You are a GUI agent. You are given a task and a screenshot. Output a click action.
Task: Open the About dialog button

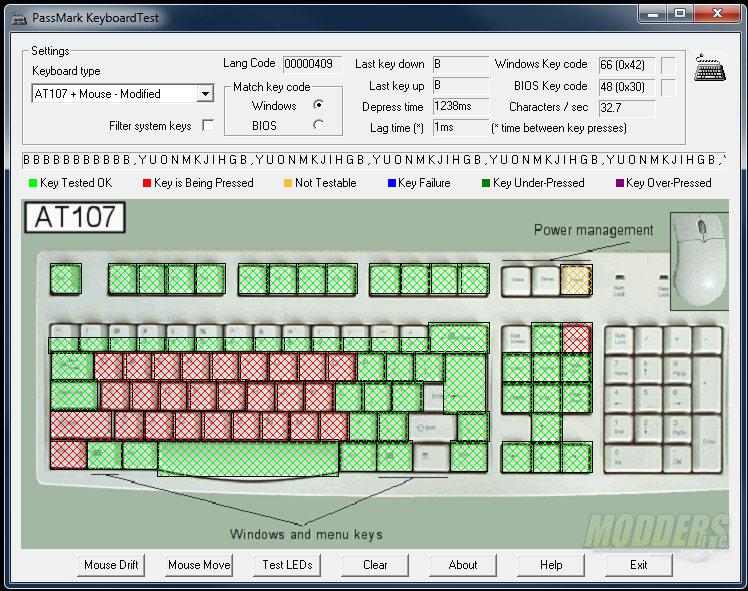click(x=463, y=565)
